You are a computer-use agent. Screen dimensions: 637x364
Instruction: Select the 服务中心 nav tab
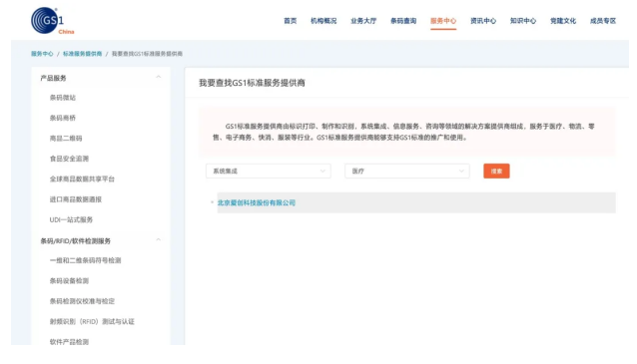coord(443,21)
